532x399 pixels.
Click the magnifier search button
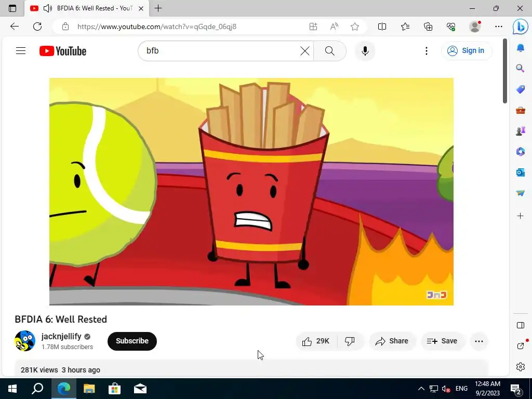click(x=329, y=51)
